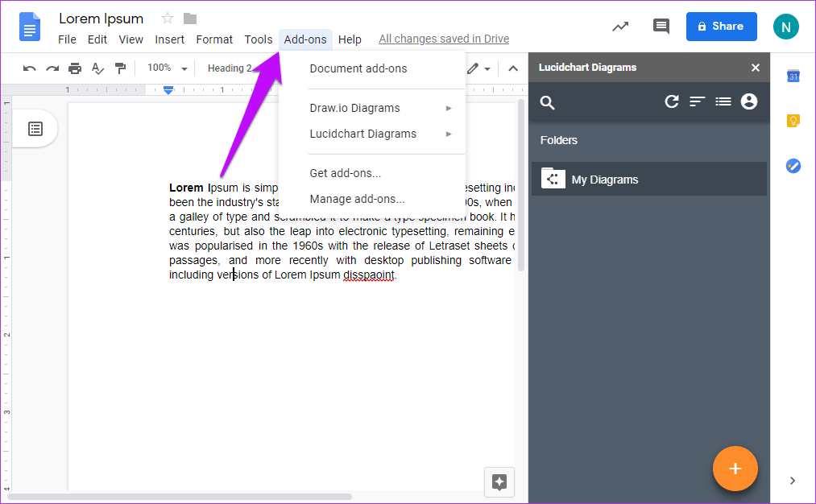The width and height of the screenshot is (816, 504).
Task: Click the horizontal scrollbar at bottom
Action: coord(180,497)
